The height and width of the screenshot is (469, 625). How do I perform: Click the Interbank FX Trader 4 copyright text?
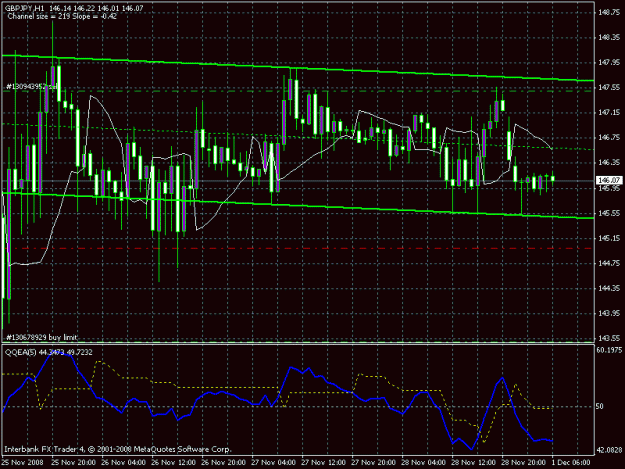point(118,449)
